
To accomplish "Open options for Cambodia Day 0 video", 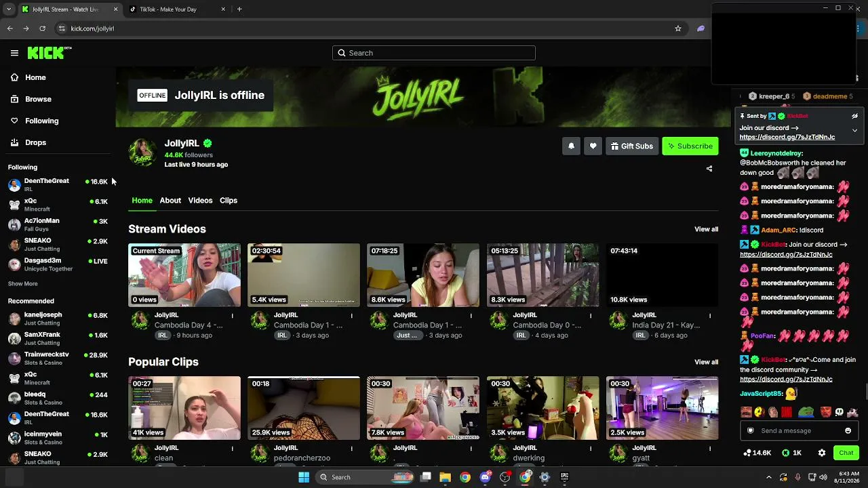I will 591,315.
